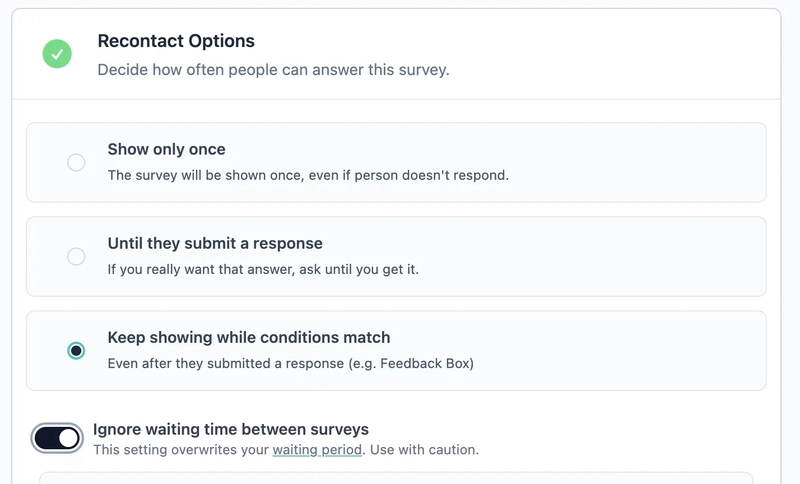
Task: Click the partially visible box below the toggle
Action: 396,478
